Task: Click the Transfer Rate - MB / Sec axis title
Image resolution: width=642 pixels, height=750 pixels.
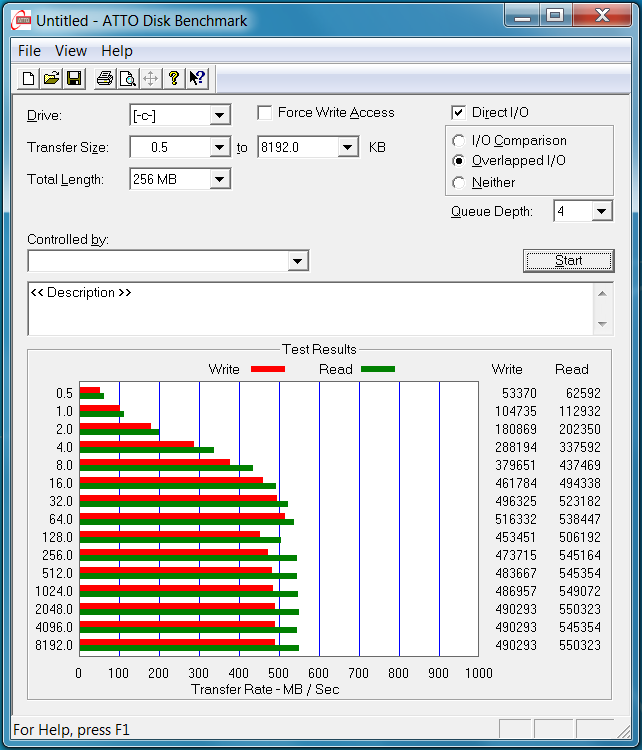Action: pyautogui.click(x=265, y=689)
